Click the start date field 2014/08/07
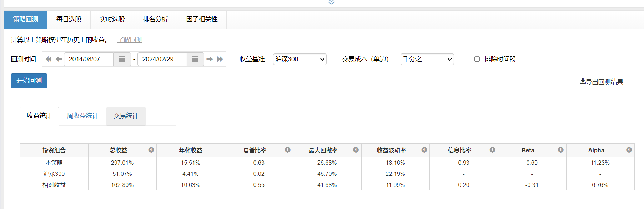The width and height of the screenshot is (644, 209). pos(89,59)
